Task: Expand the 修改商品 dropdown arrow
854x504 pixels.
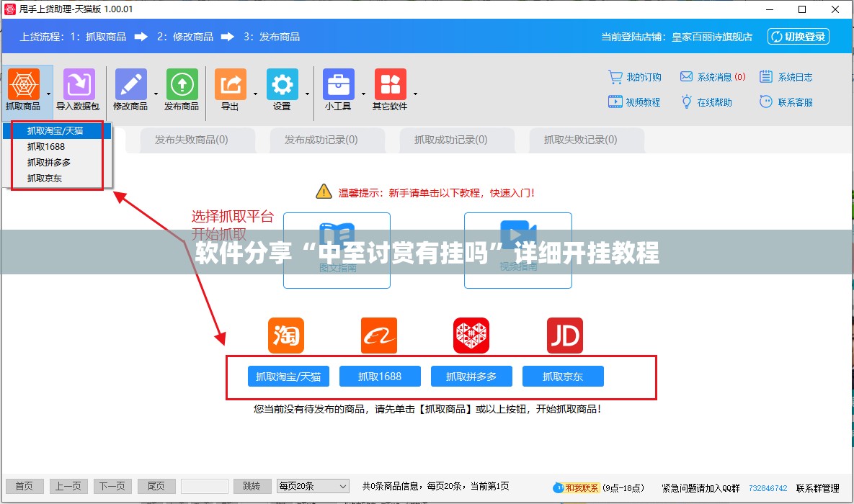Action: [156, 94]
